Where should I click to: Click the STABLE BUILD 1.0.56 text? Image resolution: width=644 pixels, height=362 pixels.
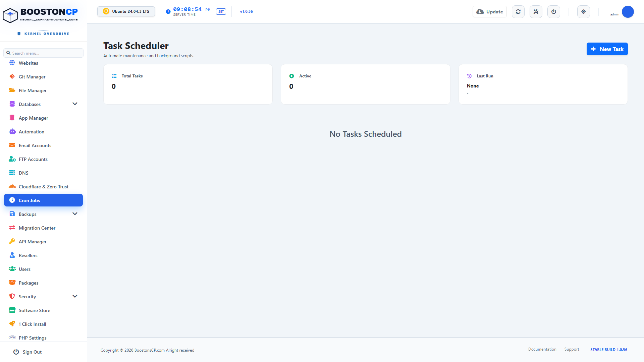[609, 350]
